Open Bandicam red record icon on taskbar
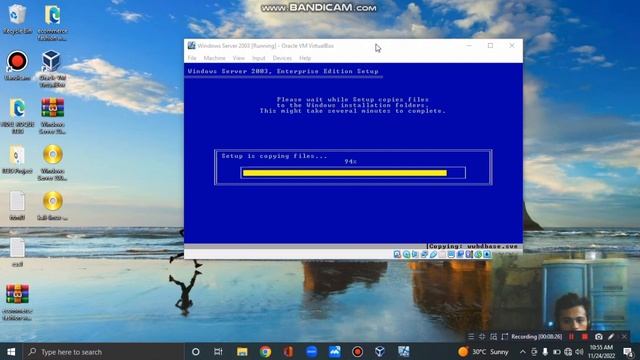 pyautogui.click(x=358, y=351)
